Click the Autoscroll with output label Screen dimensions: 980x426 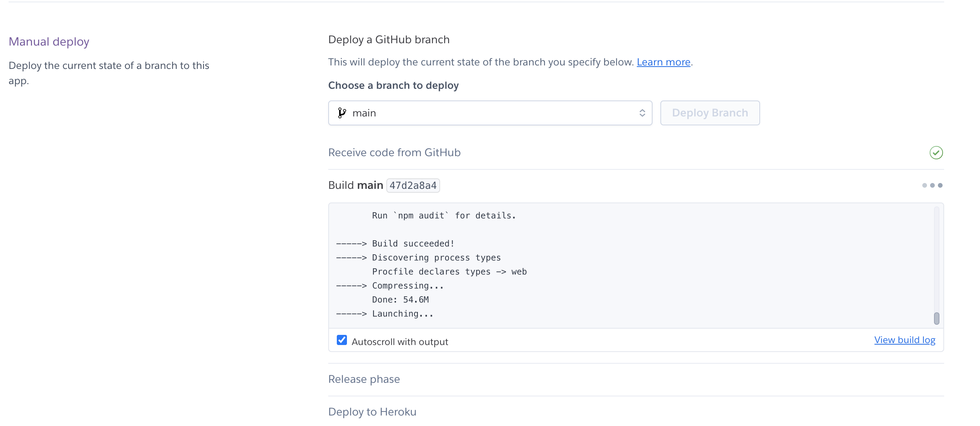point(400,342)
